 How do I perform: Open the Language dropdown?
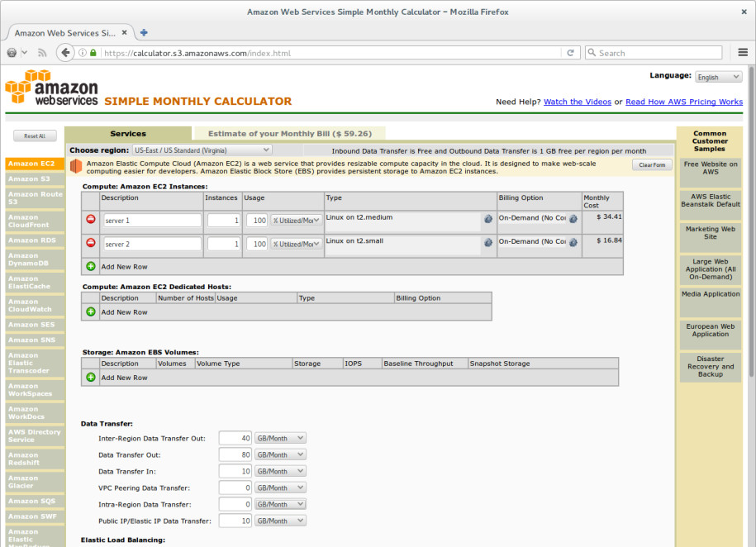718,77
